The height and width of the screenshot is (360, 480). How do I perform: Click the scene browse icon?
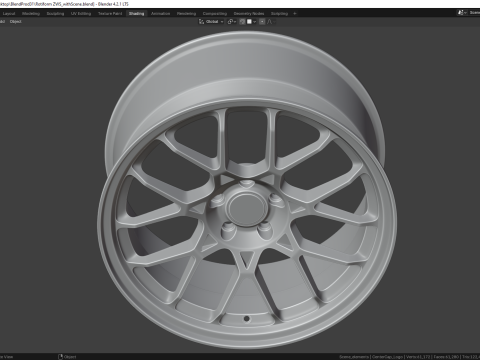pyautogui.click(x=462, y=13)
